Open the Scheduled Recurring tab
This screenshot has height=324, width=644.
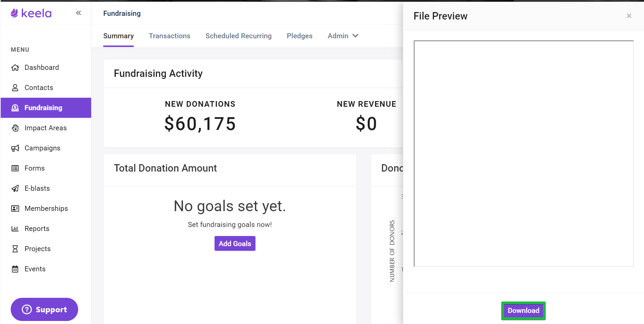[238, 36]
